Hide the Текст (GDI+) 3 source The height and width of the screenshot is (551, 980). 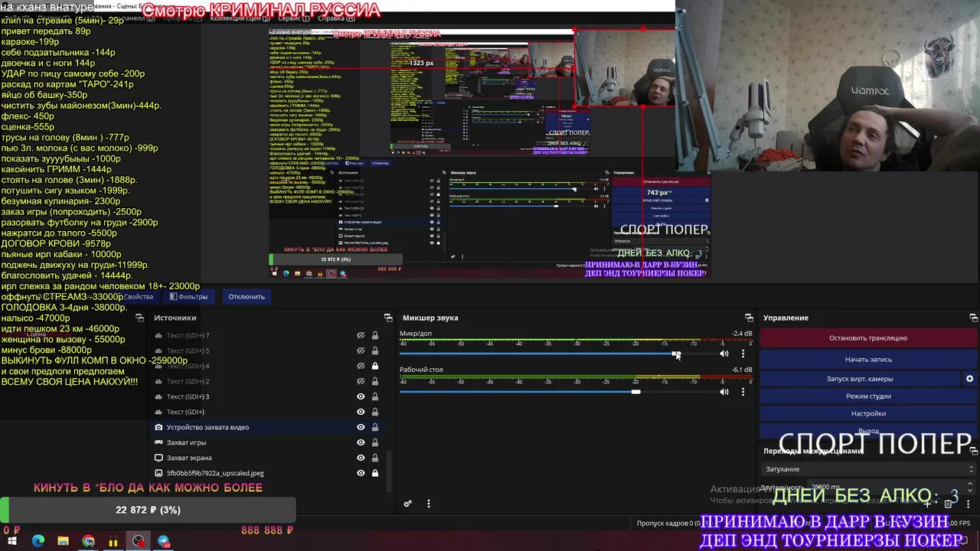tap(361, 396)
